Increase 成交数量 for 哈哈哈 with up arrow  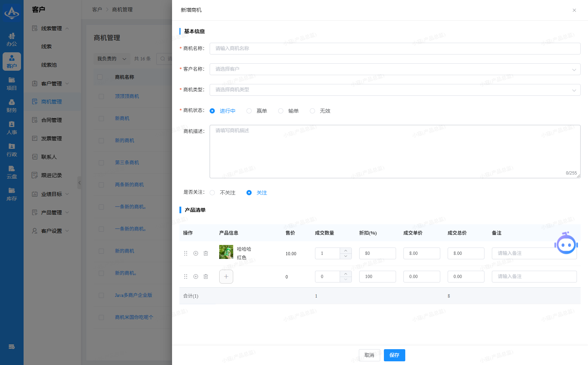(346, 250)
